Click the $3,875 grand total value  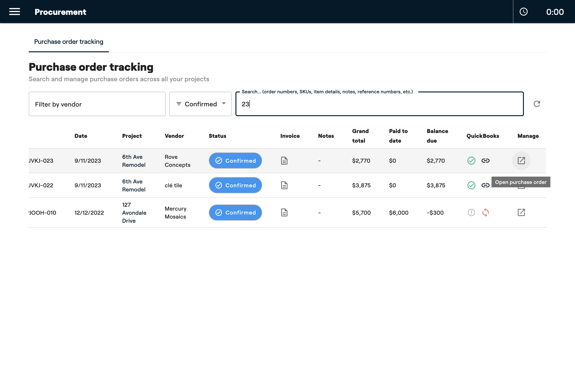pos(361,185)
